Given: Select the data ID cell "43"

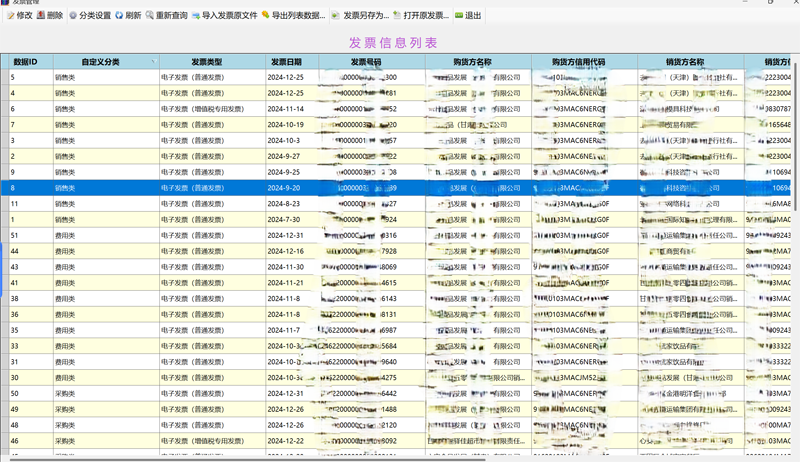Looking at the screenshot, I should pos(31,267).
